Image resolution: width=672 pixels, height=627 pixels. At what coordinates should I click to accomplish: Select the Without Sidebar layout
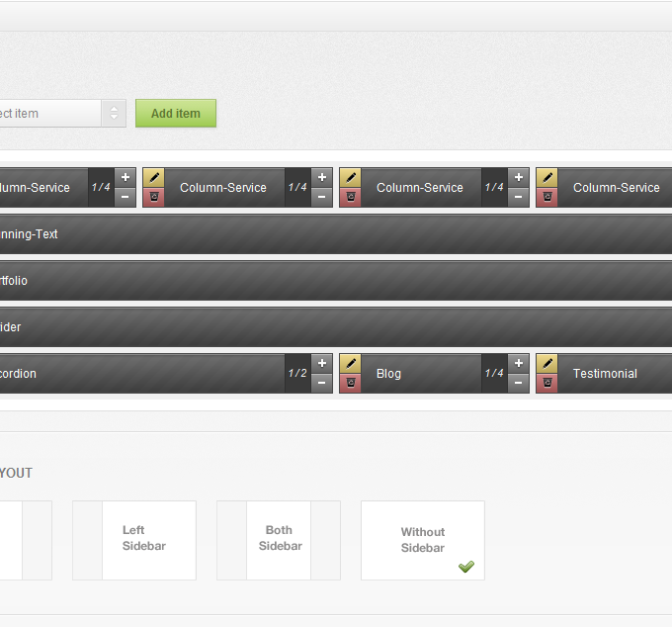click(422, 540)
